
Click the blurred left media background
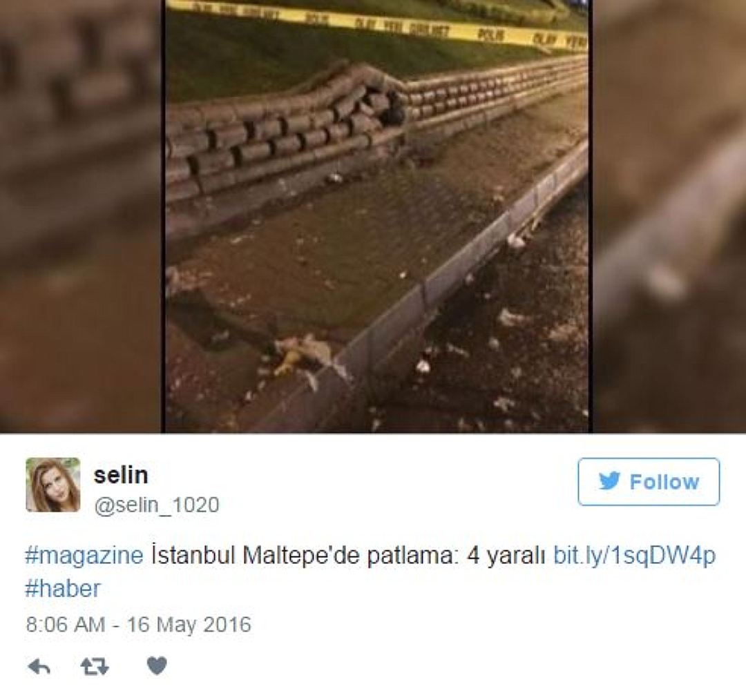(x=81, y=216)
